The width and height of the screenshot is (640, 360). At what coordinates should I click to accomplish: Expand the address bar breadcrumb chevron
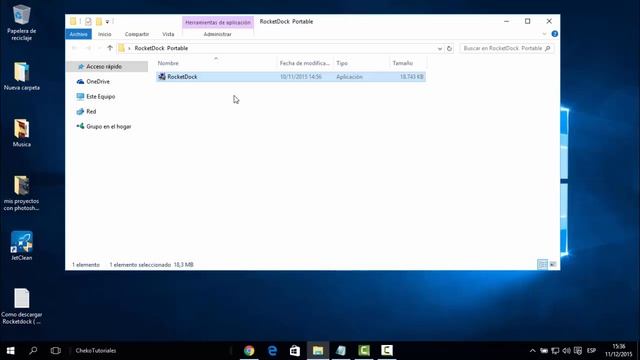[129, 48]
